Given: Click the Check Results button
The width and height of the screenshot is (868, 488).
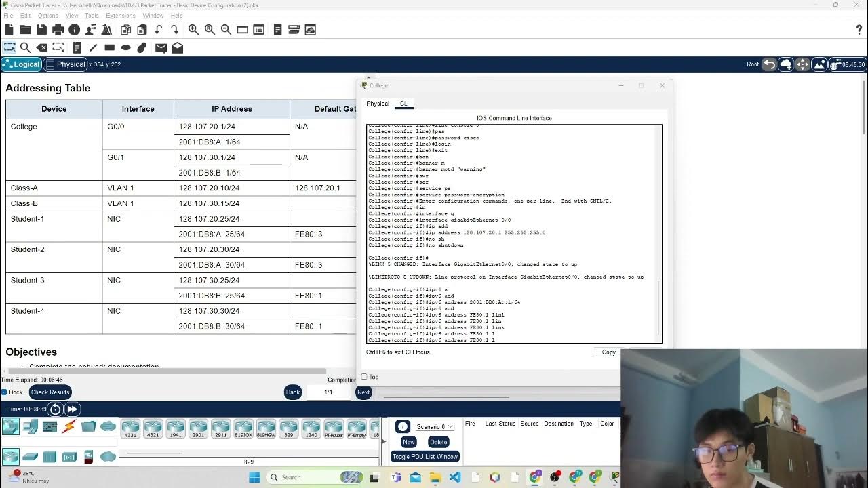Looking at the screenshot, I should (x=50, y=392).
